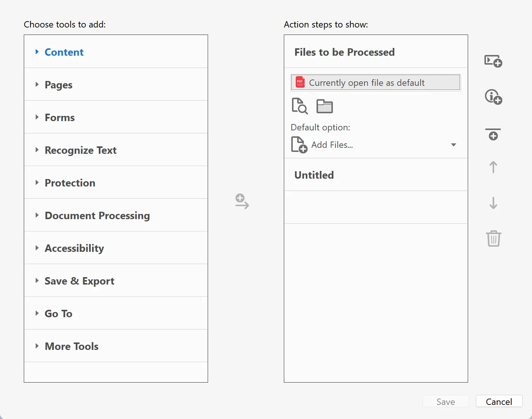Image resolution: width=532 pixels, height=419 pixels.
Task: Click the file preview icon
Action: coord(299,106)
